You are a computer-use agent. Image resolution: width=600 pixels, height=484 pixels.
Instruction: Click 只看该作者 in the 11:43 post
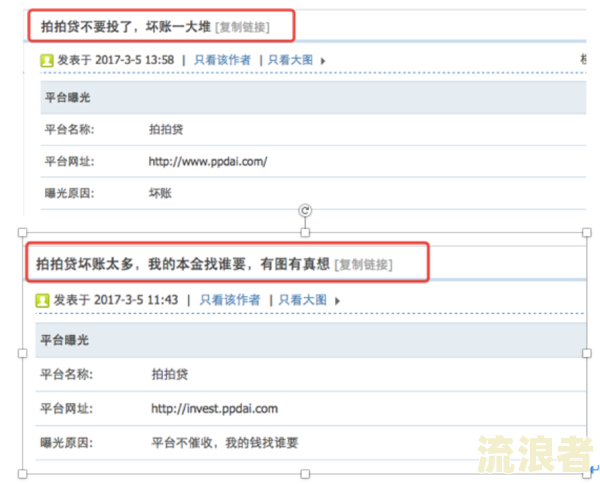coord(230,300)
